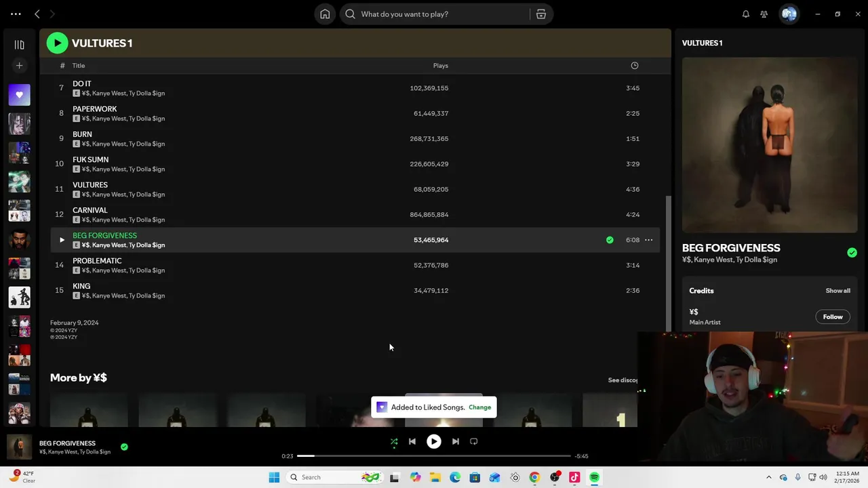Click the BEG FORGIVENESS title in the side panel
Screen dimensions: 868x488
tap(731, 248)
